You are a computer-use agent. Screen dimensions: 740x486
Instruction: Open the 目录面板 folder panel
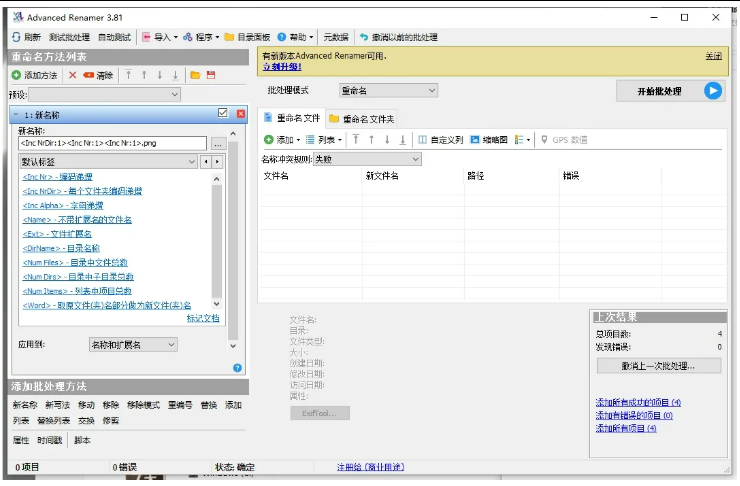click(x=247, y=37)
